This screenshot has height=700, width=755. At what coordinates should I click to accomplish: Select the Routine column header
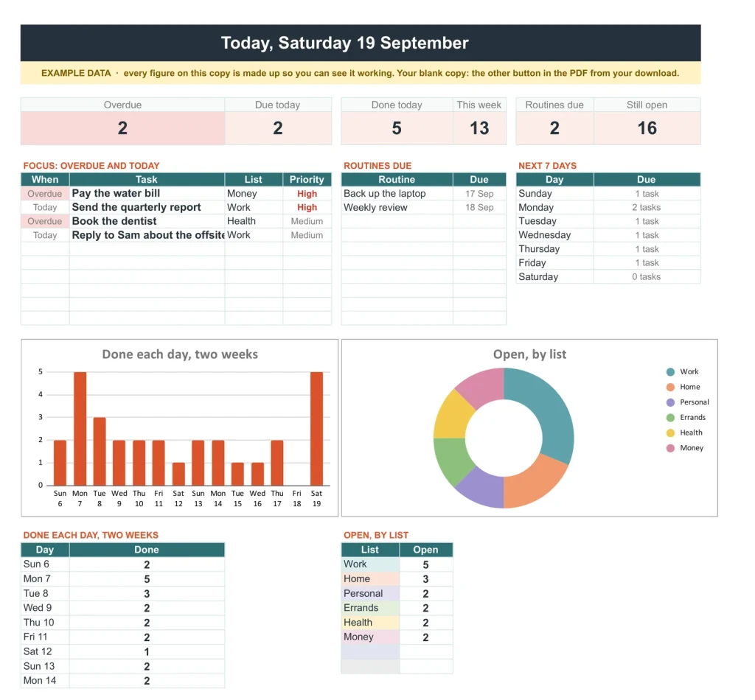pos(397,180)
